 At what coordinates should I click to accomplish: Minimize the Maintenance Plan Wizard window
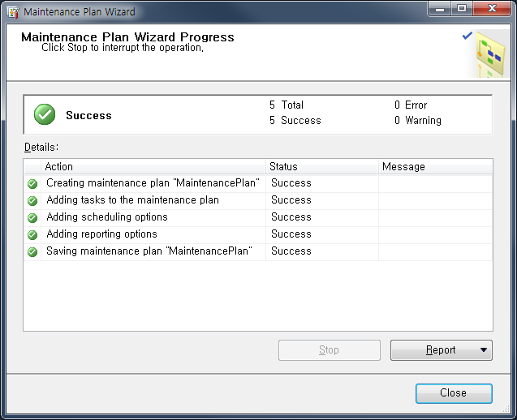pyautogui.click(x=440, y=8)
